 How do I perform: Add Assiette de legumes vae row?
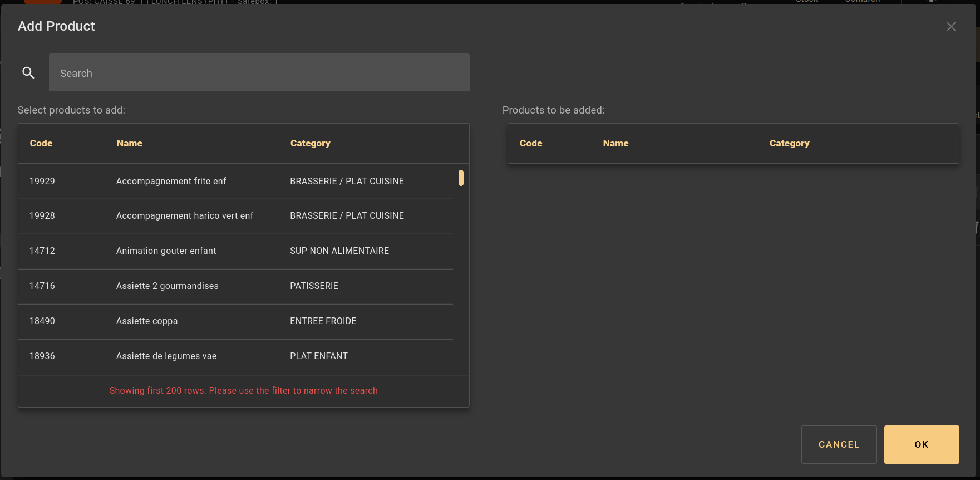tap(166, 356)
